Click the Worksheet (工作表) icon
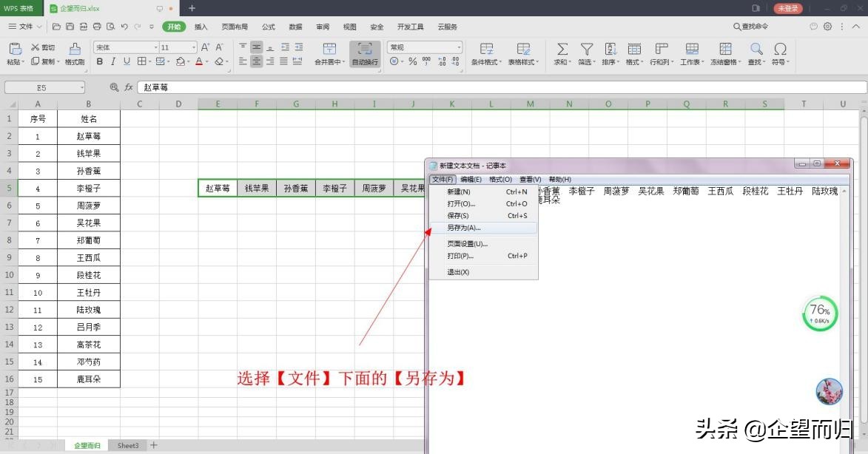Viewport: 868px width, 454px height. pyautogui.click(x=692, y=49)
